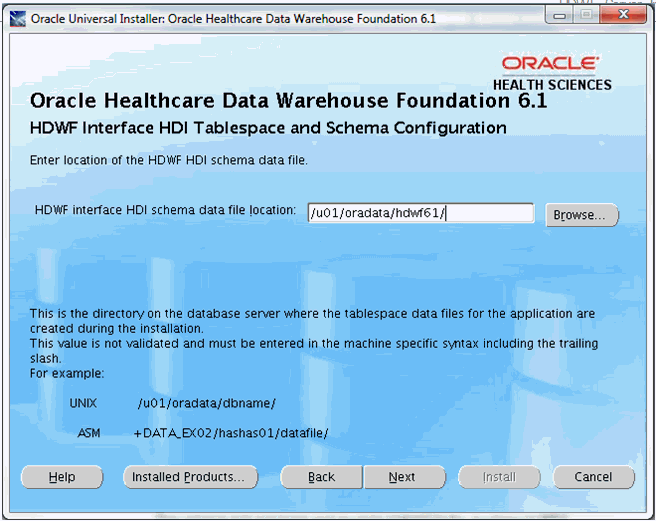Click the greyed-out Install button
The height and width of the screenshot is (521, 656).
coord(499,477)
